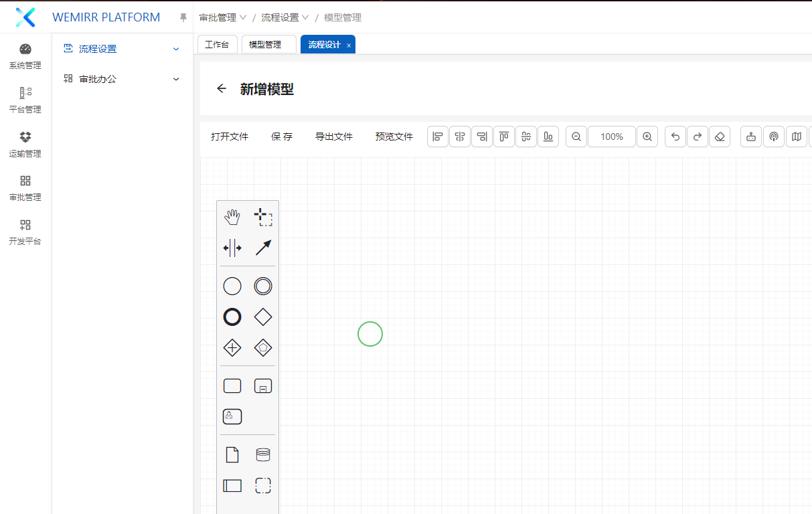Open 运输管理 in left navigation
Viewport: 812px width, 514px height.
click(x=25, y=145)
